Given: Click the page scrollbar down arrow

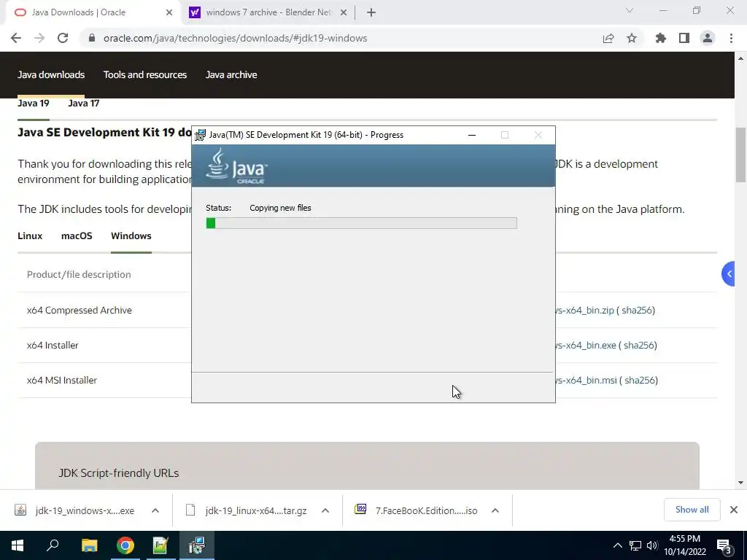Looking at the screenshot, I should pos(740,483).
